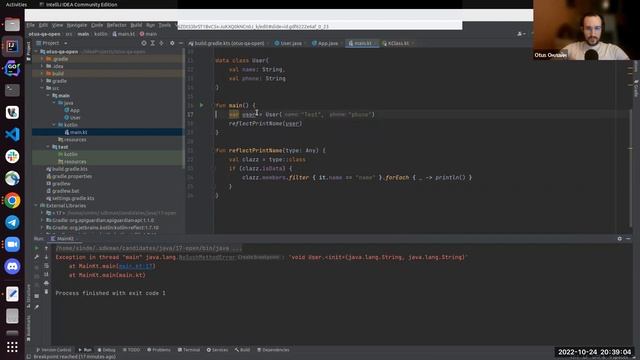Click the IntelliJ IDEA icon in the dock
The width and height of the screenshot is (640, 360).
tap(12, 47)
